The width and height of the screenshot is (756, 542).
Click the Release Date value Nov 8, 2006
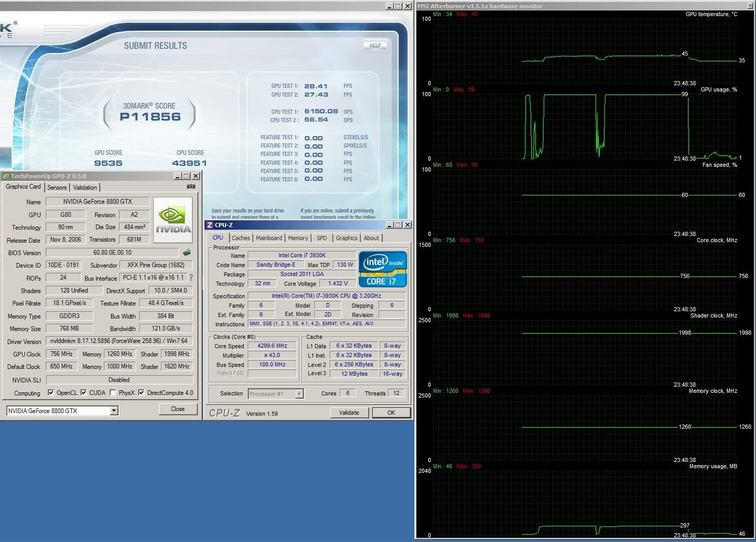click(x=65, y=240)
